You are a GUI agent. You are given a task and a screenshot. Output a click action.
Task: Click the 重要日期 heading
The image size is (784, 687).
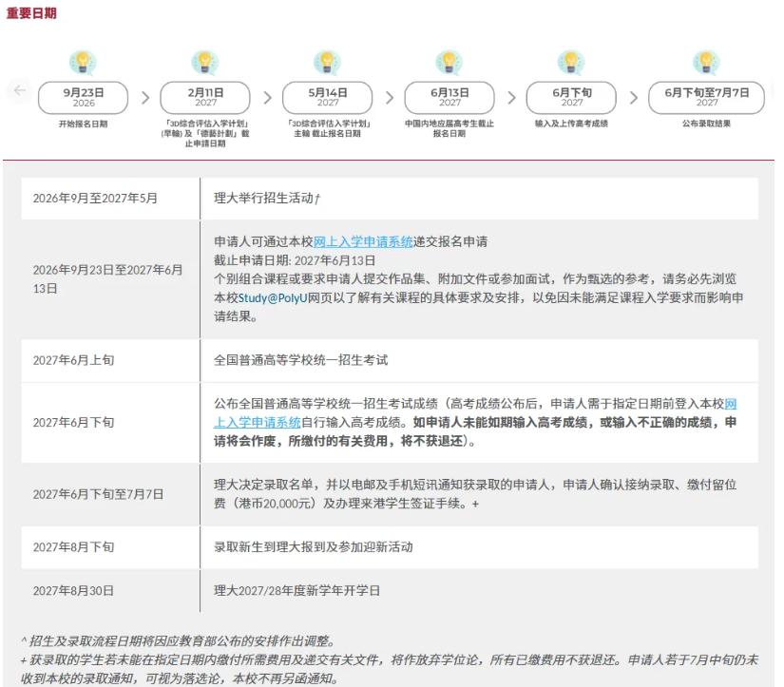tap(31, 13)
